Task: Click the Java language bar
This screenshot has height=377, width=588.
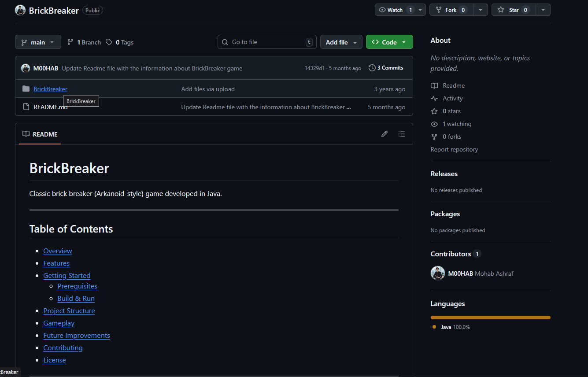Action: tap(490, 318)
